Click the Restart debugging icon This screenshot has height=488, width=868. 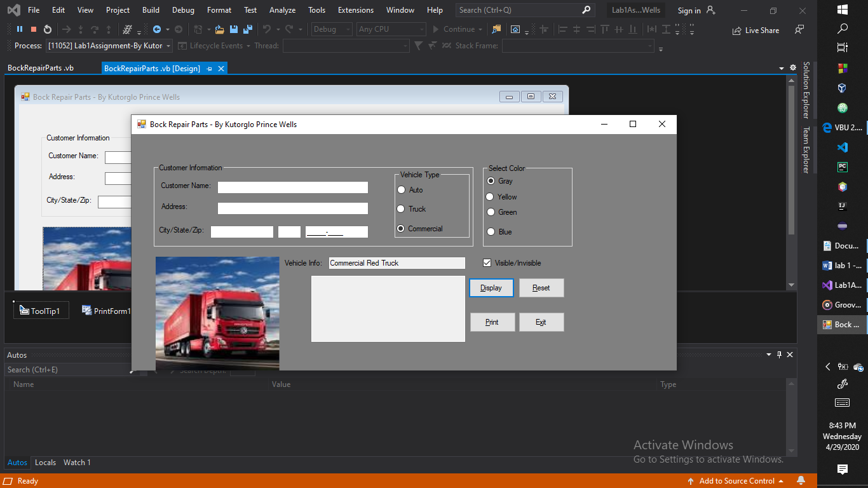(x=48, y=29)
